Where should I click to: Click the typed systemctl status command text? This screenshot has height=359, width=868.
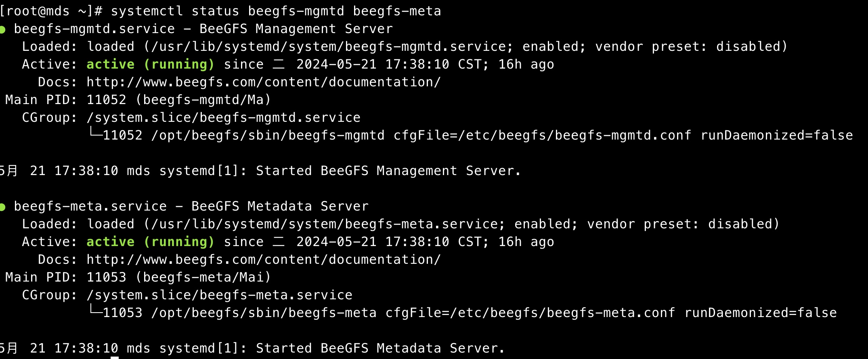pos(276,11)
